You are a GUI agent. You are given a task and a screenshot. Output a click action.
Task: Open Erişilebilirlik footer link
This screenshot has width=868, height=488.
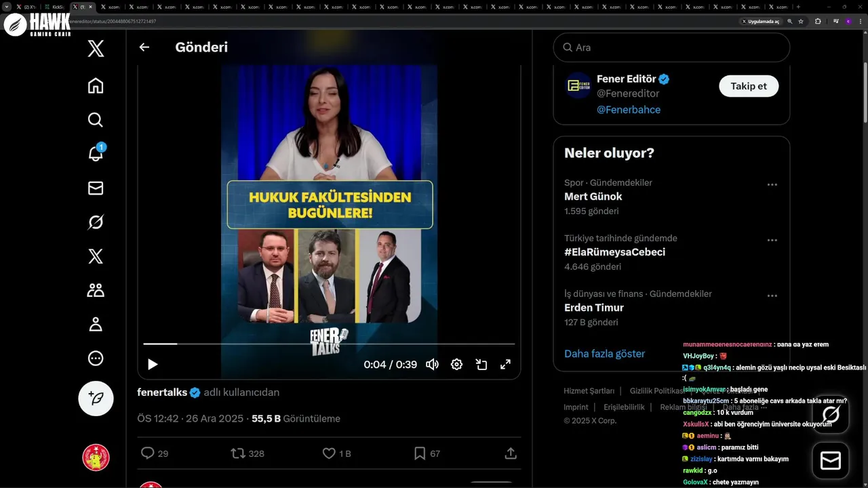(x=624, y=407)
